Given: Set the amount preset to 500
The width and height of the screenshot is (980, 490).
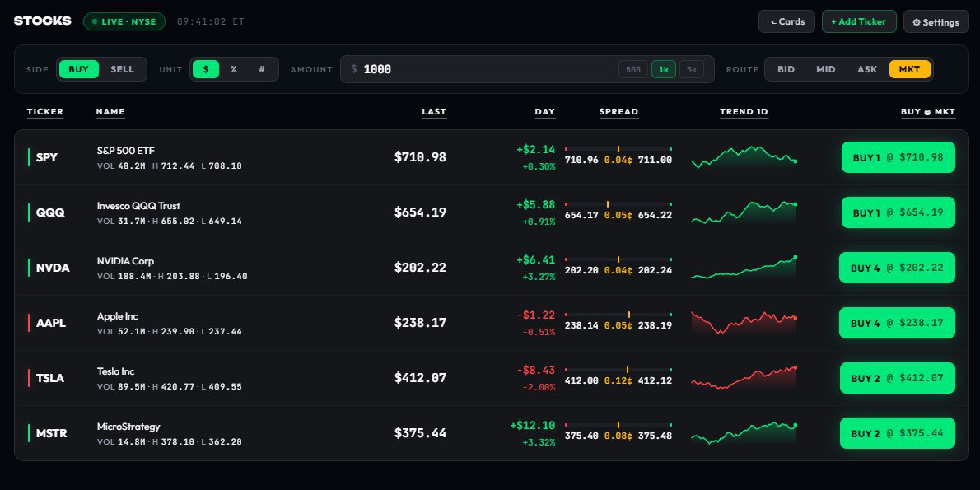Looking at the screenshot, I should [x=633, y=69].
